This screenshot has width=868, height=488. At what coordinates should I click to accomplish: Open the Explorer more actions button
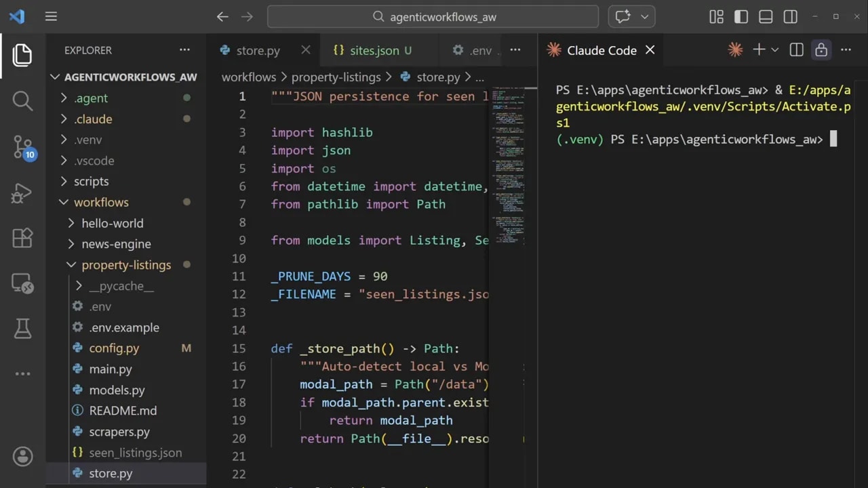[x=184, y=49]
